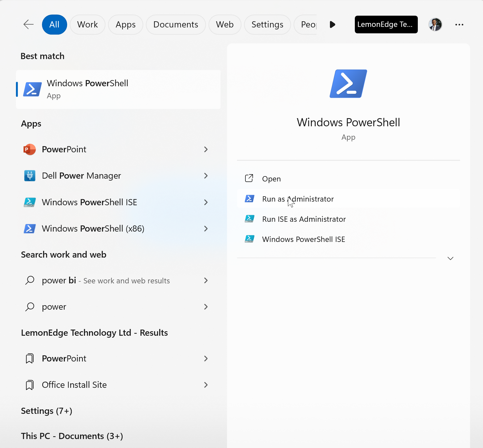
Task: Open the Windows PowerShell best match result
Action: coord(118,89)
